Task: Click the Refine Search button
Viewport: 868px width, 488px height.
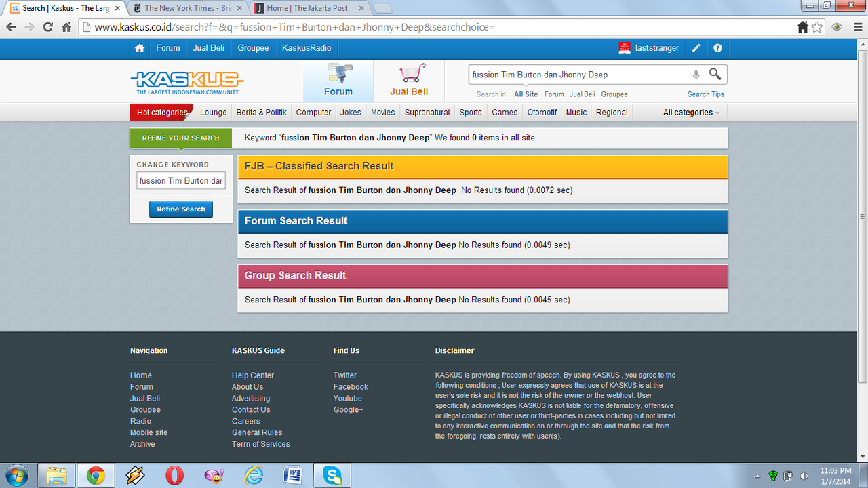Action: [181, 209]
